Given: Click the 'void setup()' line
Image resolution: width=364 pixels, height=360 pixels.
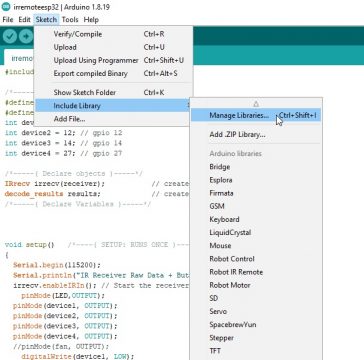Looking at the screenshot, I should pos(29,245).
